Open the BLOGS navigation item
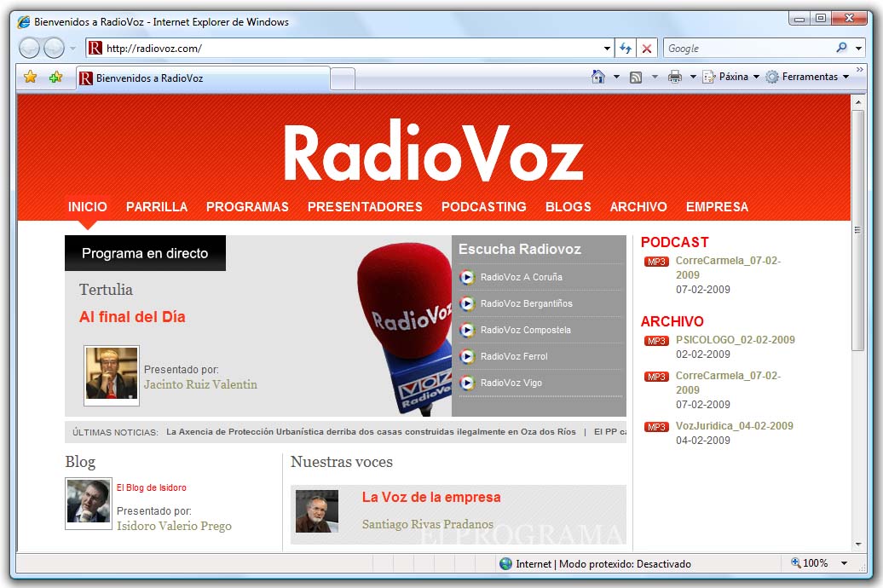The height and width of the screenshot is (588, 883). coord(568,207)
